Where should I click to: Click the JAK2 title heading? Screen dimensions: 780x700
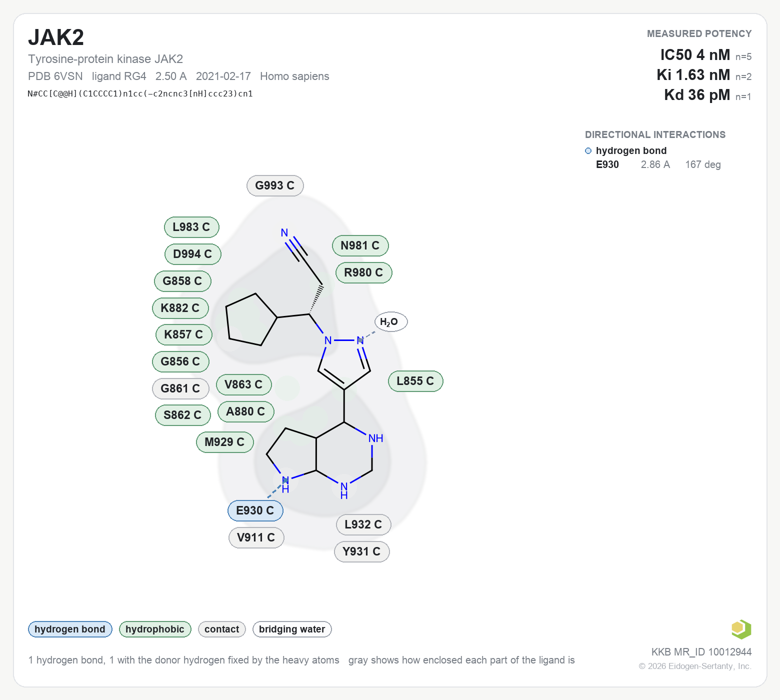[56, 37]
